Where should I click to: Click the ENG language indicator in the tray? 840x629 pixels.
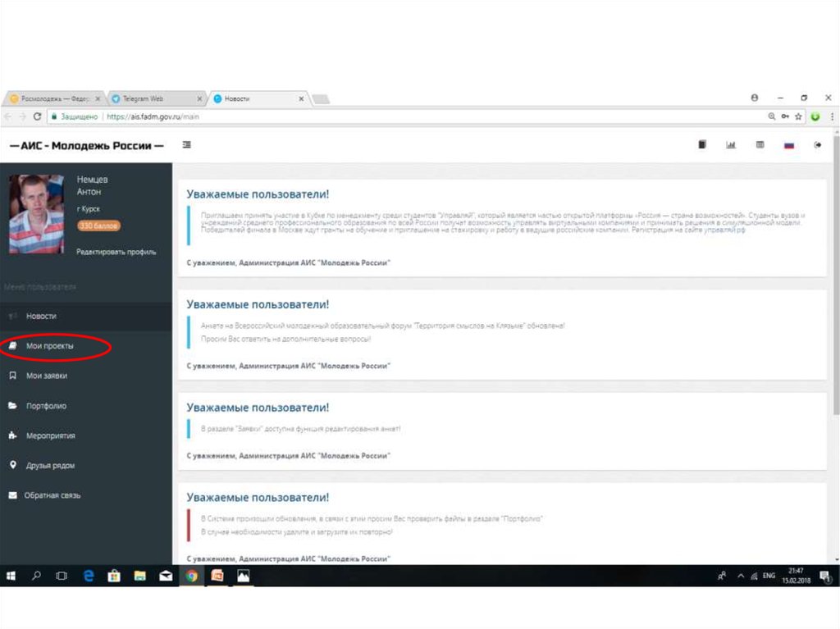coord(769,576)
